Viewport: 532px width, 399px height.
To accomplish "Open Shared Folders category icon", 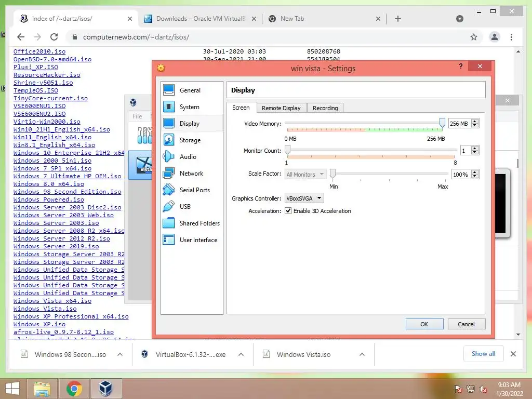I will 169,223.
